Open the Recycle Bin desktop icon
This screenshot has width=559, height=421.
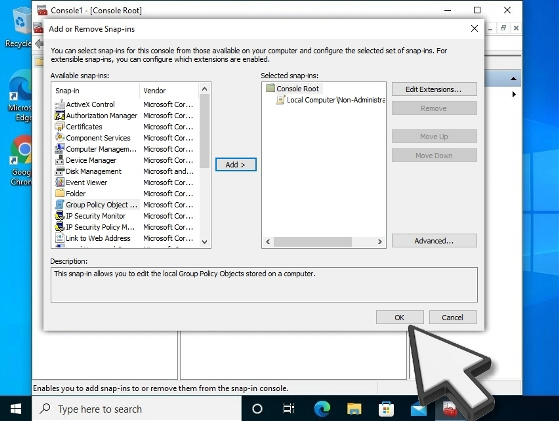tap(20, 28)
